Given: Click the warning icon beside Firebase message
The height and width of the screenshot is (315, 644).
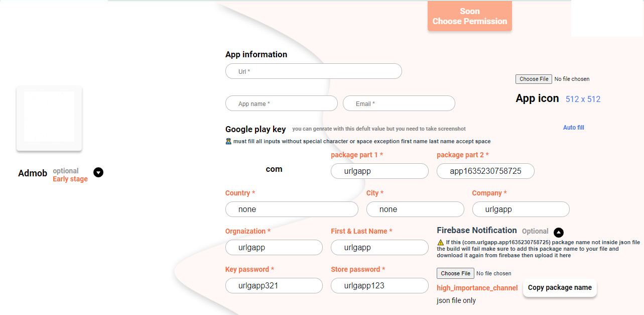Looking at the screenshot, I should (x=440, y=242).
